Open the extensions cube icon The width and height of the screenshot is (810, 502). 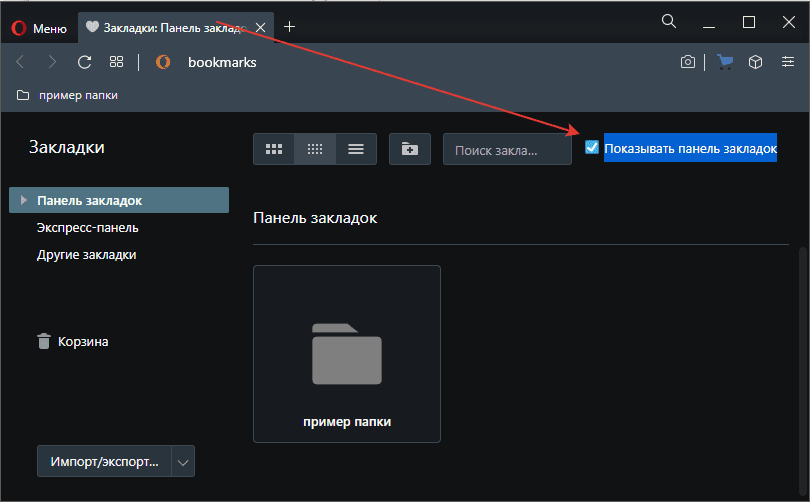tap(755, 62)
